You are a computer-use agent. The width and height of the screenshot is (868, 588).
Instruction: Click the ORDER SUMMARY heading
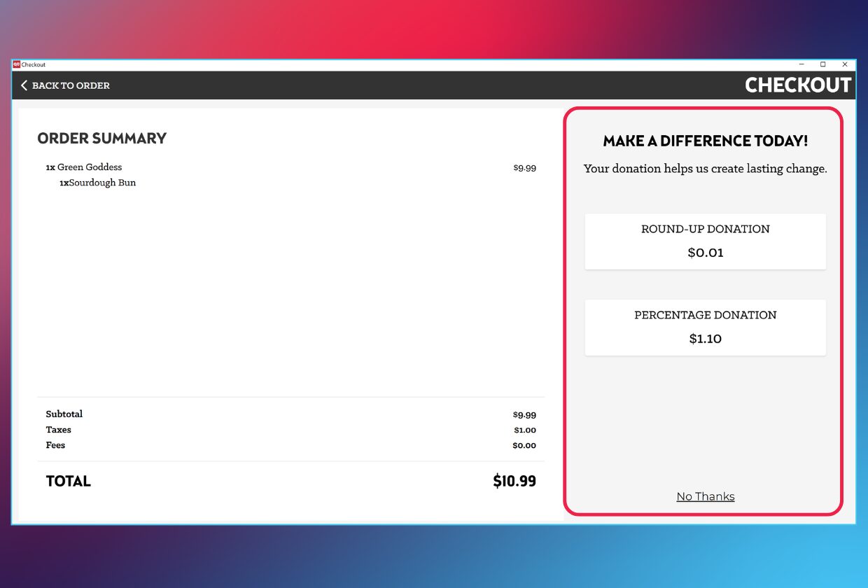[x=102, y=139]
